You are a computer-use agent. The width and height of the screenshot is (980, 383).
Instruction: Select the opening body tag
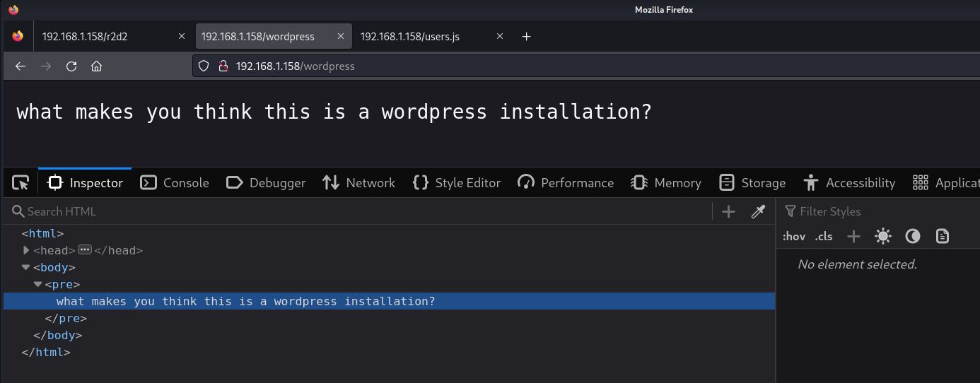(x=54, y=267)
